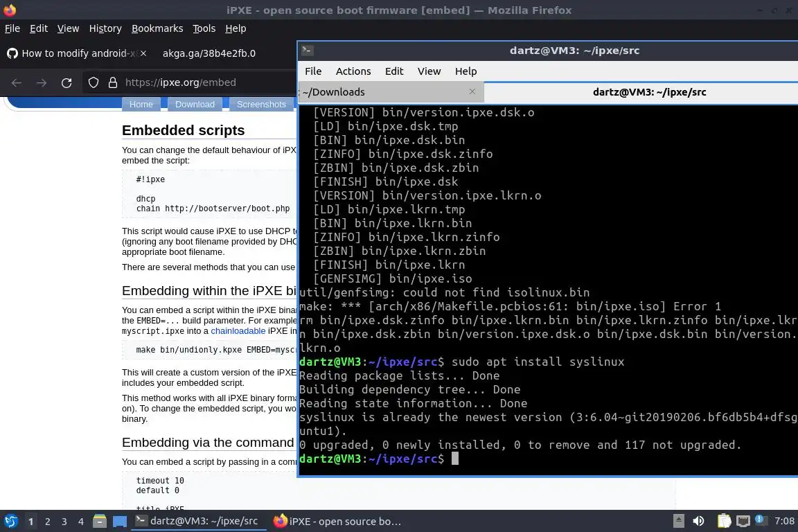The width and height of the screenshot is (798, 532).
Task: Open the clipboard manager tray icon
Action: pyautogui.click(x=724, y=521)
